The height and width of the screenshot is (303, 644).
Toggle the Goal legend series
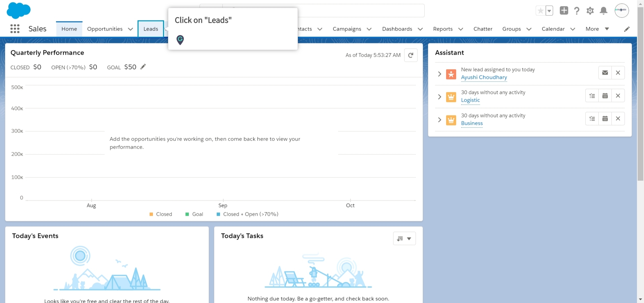[194, 214]
